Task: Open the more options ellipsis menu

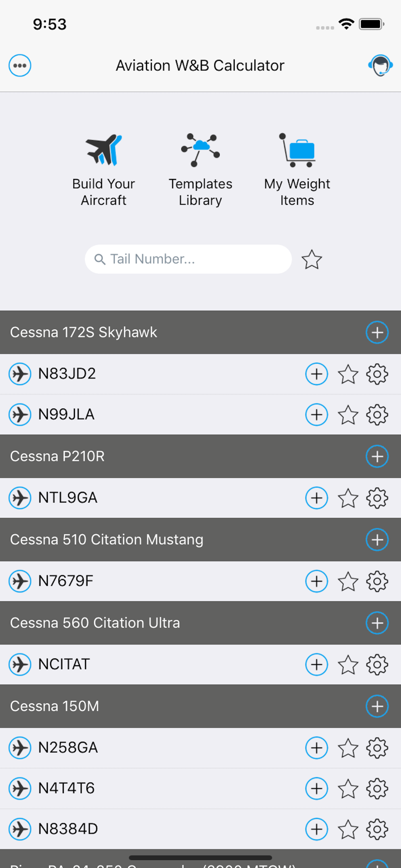Action: click(x=20, y=66)
